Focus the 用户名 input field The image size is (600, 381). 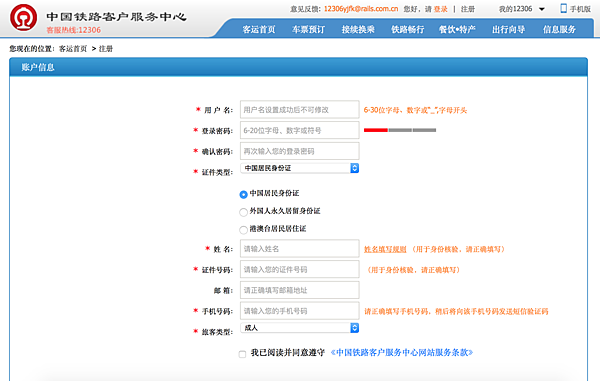[x=300, y=109]
